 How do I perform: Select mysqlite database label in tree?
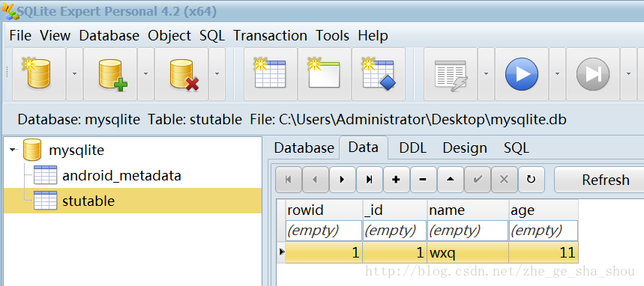pyautogui.click(x=76, y=150)
